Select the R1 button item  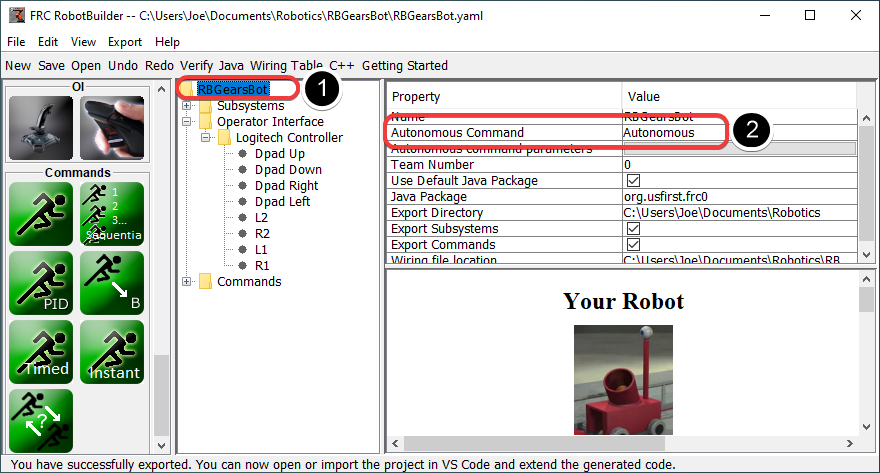tap(262, 265)
